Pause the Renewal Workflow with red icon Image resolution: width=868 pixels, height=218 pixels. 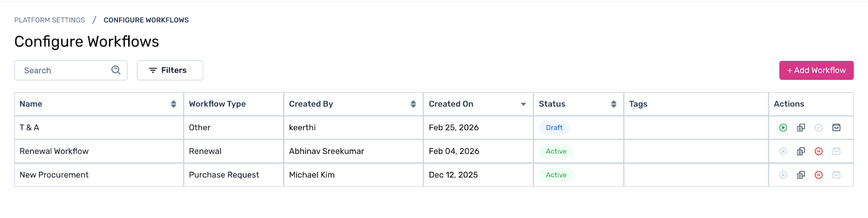(819, 151)
